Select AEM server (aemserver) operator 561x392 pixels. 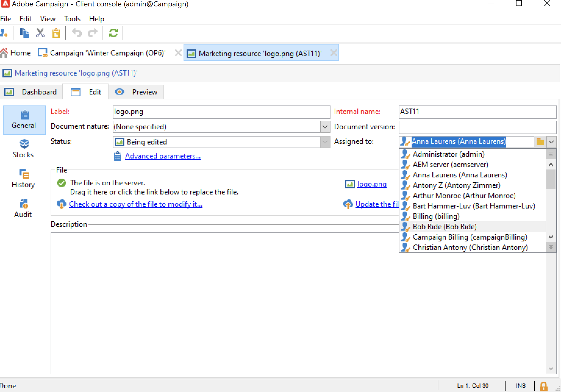click(x=473, y=165)
